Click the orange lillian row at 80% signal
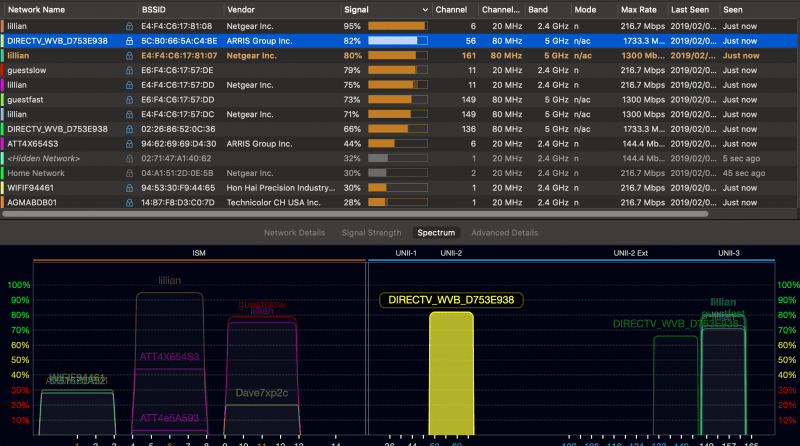The image size is (800, 446). (x=398, y=56)
